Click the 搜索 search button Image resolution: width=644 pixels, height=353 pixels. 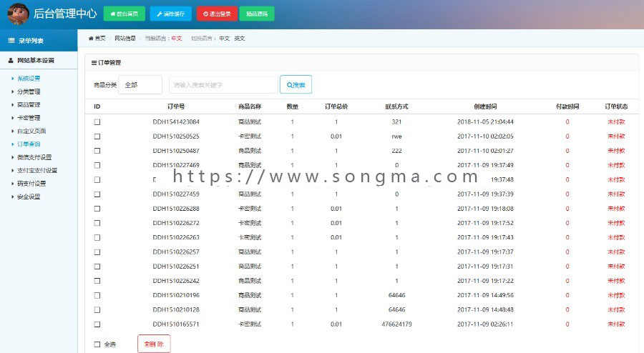[296, 84]
